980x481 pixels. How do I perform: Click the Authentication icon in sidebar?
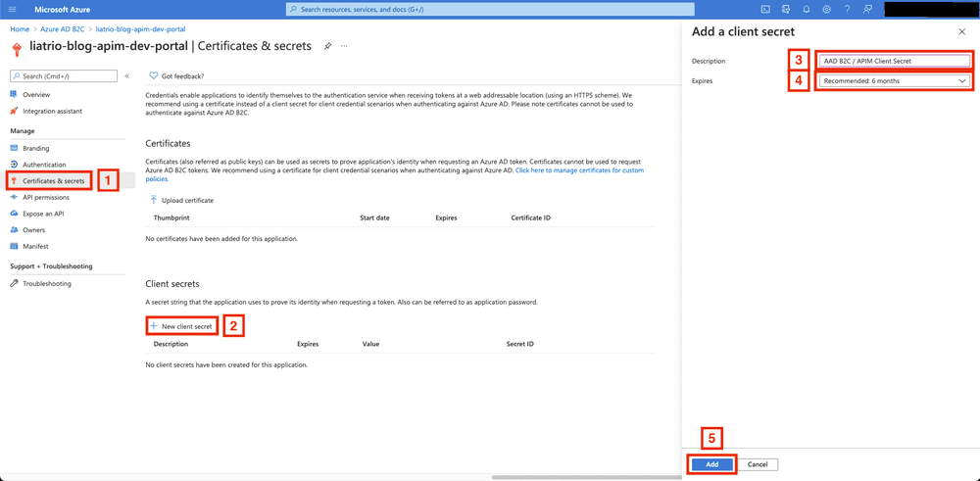tap(14, 165)
